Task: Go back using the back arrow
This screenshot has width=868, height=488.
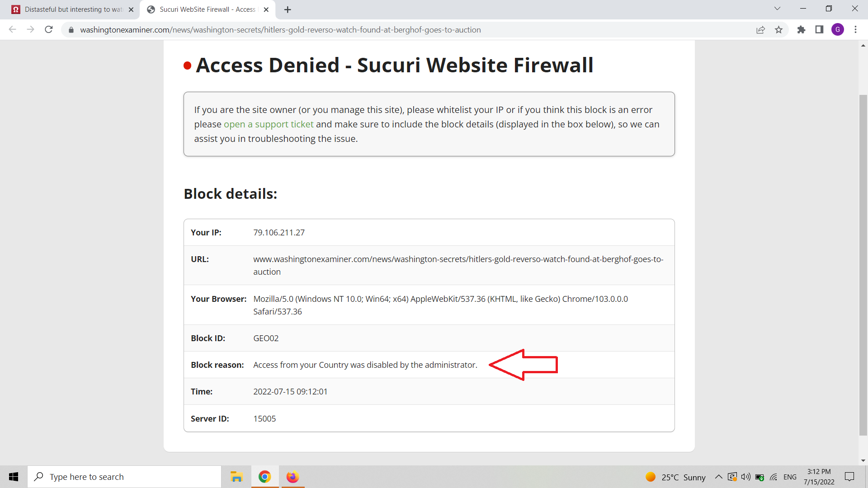Action: pos(13,30)
